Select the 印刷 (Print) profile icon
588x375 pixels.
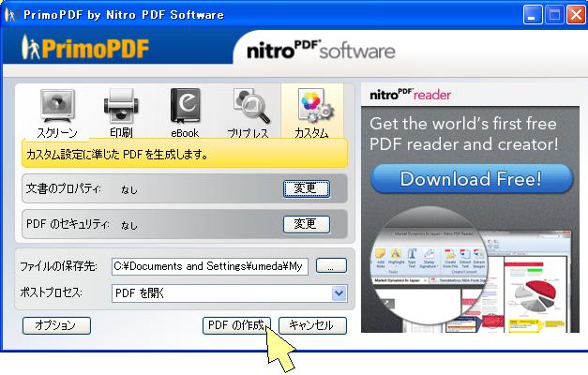click(121, 112)
